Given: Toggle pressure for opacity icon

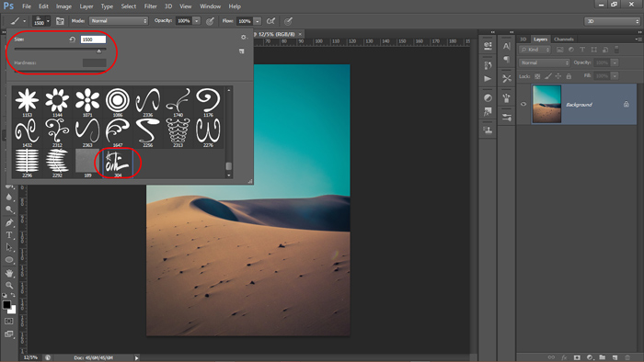Looking at the screenshot, I should click(210, 21).
